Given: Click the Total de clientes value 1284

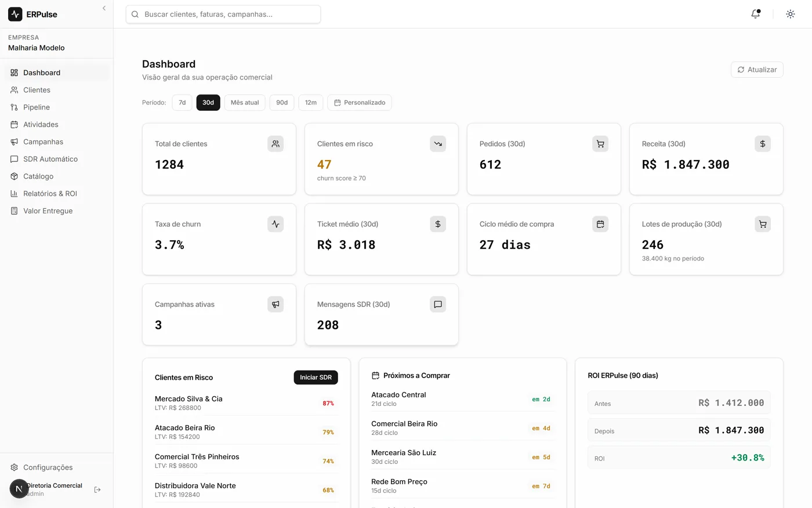Looking at the screenshot, I should point(169,165).
